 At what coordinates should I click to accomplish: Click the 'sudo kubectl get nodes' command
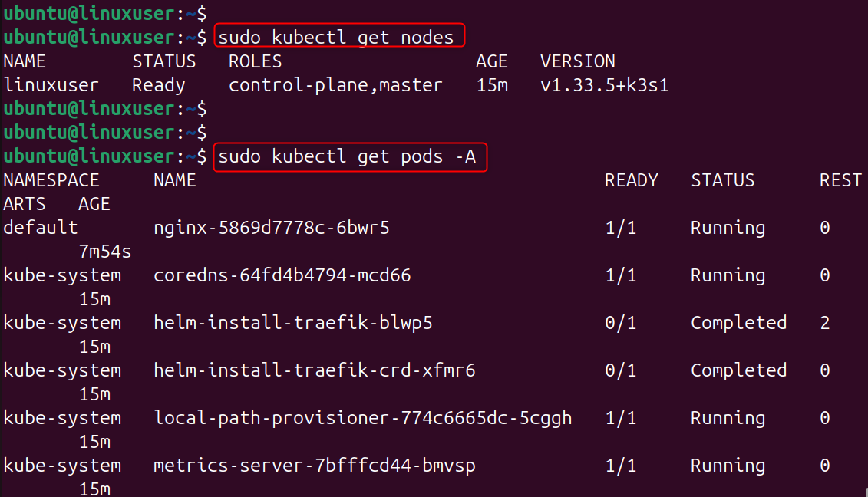click(336, 37)
